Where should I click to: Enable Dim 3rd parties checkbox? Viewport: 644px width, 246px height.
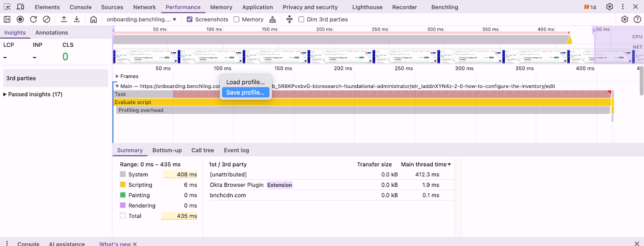301,19
